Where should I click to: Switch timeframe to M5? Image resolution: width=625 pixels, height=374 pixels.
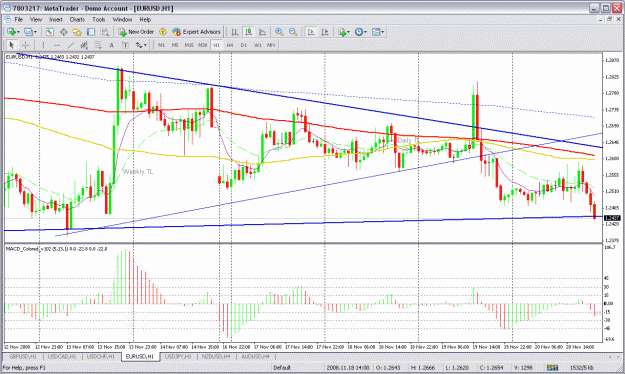(x=175, y=45)
